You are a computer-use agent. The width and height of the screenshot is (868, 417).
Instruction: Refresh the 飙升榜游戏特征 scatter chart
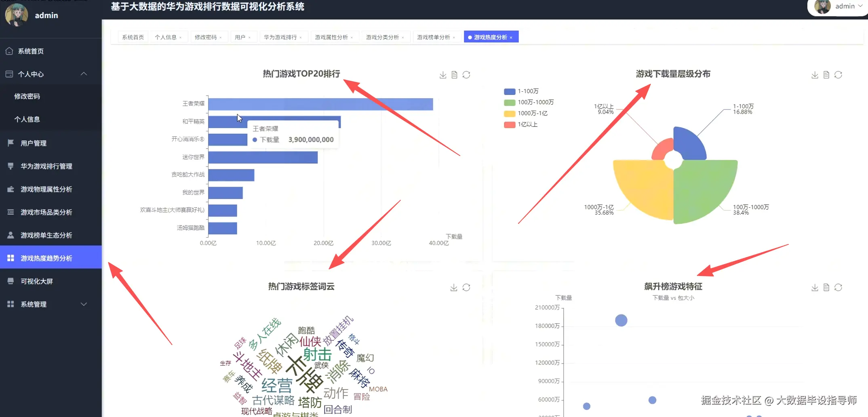click(x=839, y=287)
